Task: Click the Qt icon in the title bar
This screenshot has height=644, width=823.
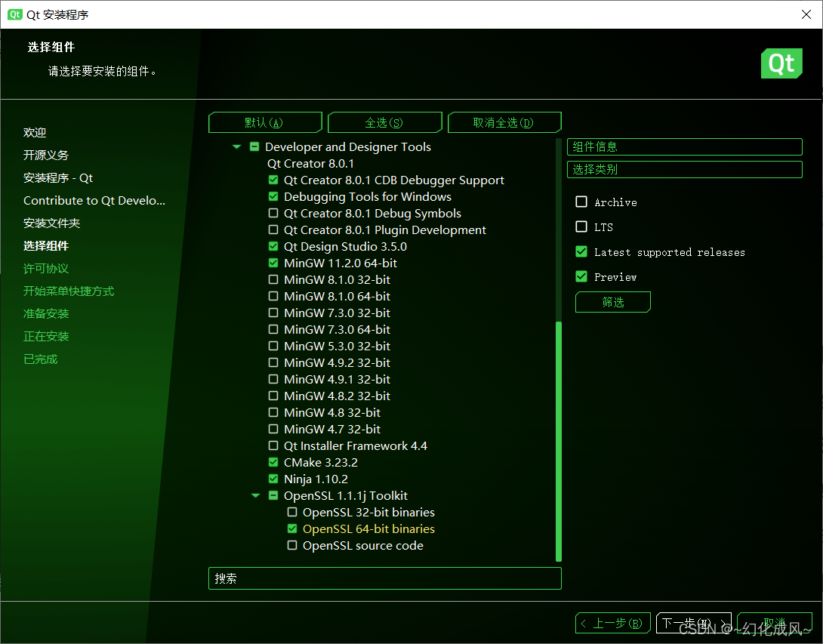Action: pyautogui.click(x=14, y=14)
